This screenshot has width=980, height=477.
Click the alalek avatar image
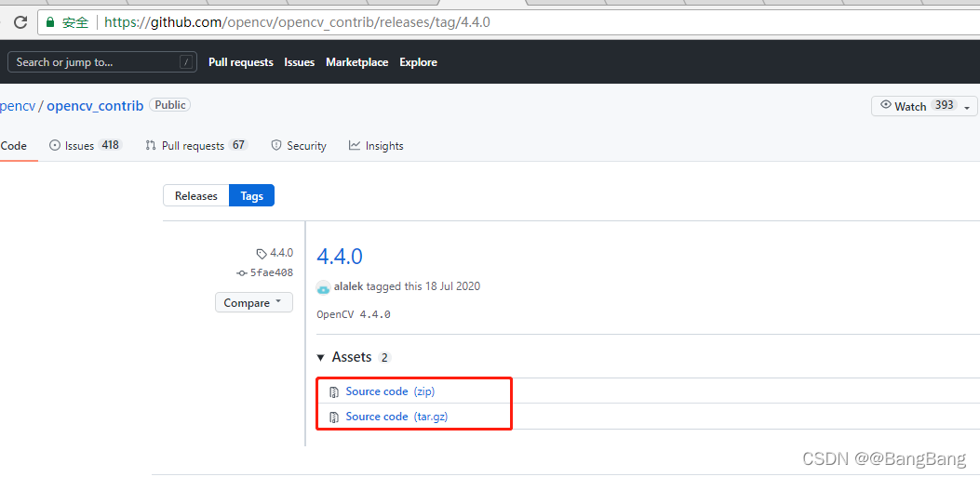click(323, 287)
